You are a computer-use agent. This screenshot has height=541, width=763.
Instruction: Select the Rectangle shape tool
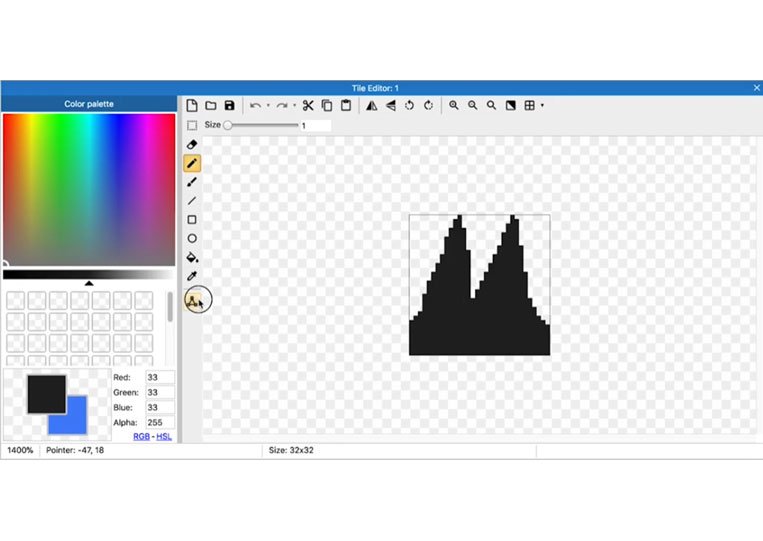tap(192, 220)
